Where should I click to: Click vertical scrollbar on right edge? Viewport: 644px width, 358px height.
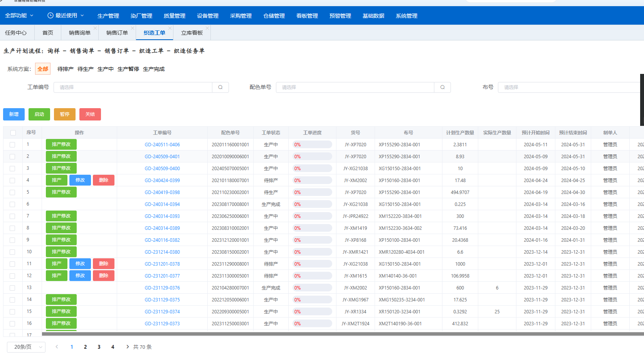642,100
